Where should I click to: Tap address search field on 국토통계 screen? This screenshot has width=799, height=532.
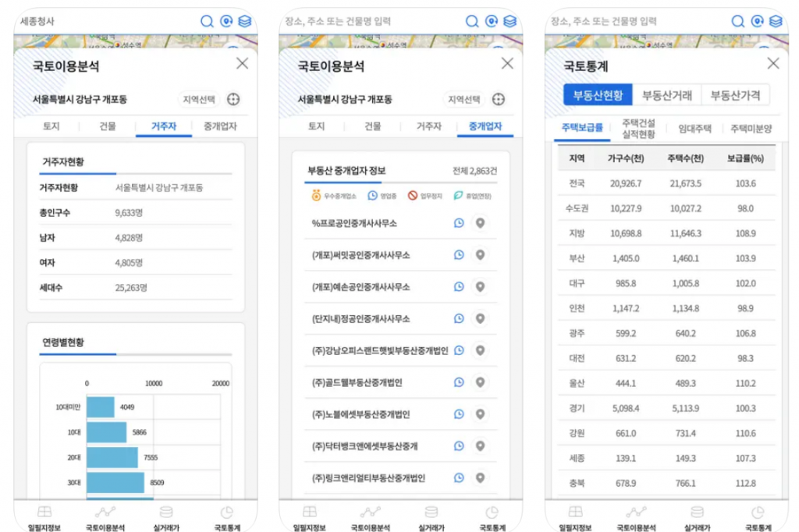(638, 21)
